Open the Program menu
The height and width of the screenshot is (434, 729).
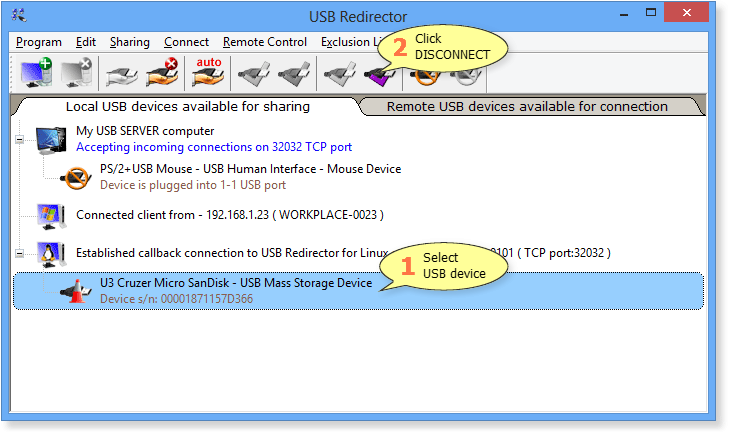(x=39, y=42)
